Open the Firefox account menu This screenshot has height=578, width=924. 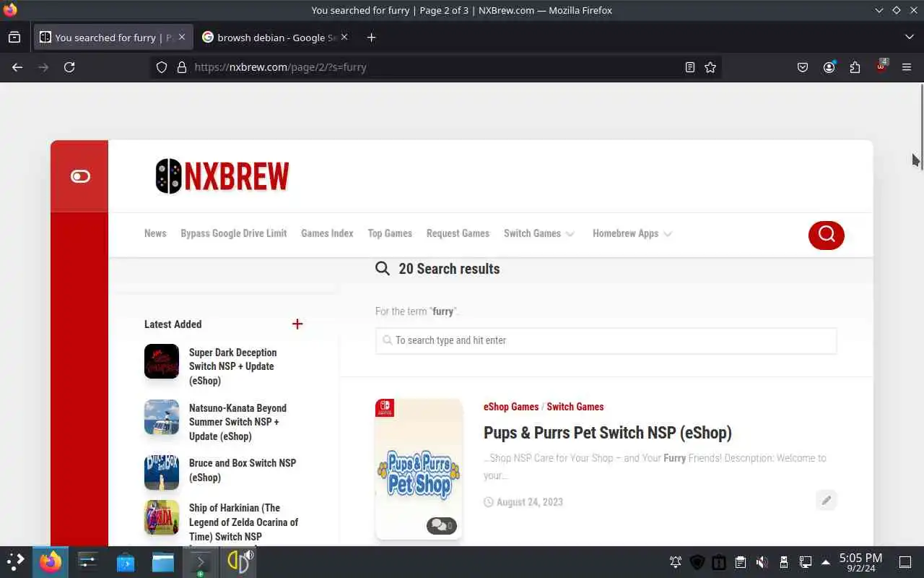coord(829,67)
